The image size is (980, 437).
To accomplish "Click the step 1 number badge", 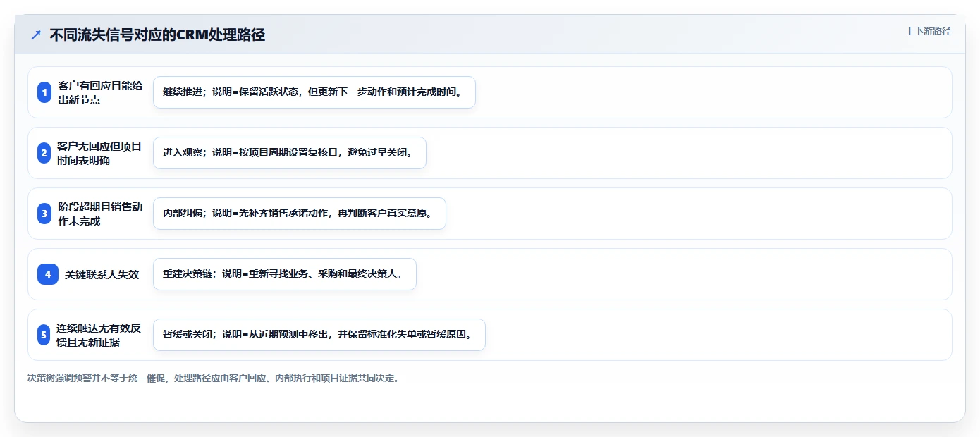I will 44,92.
